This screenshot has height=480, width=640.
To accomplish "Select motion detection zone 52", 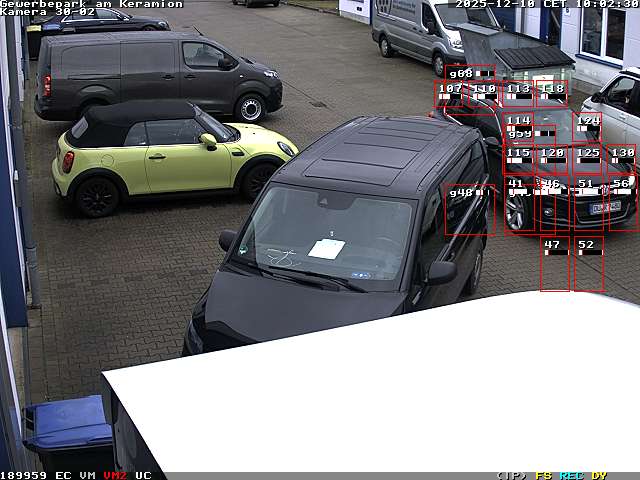I will 588,264.
